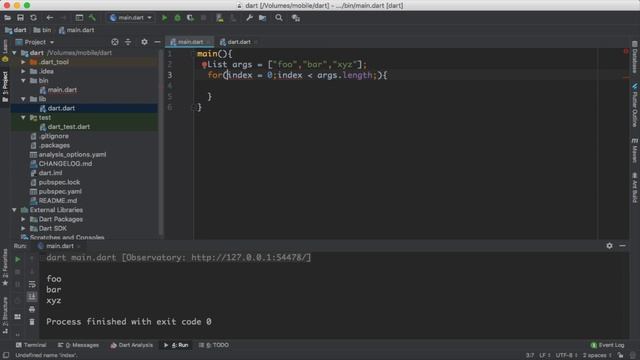Expand Dart SDK node
Image resolution: width=640 pixels, height=360 pixels.
click(23, 229)
